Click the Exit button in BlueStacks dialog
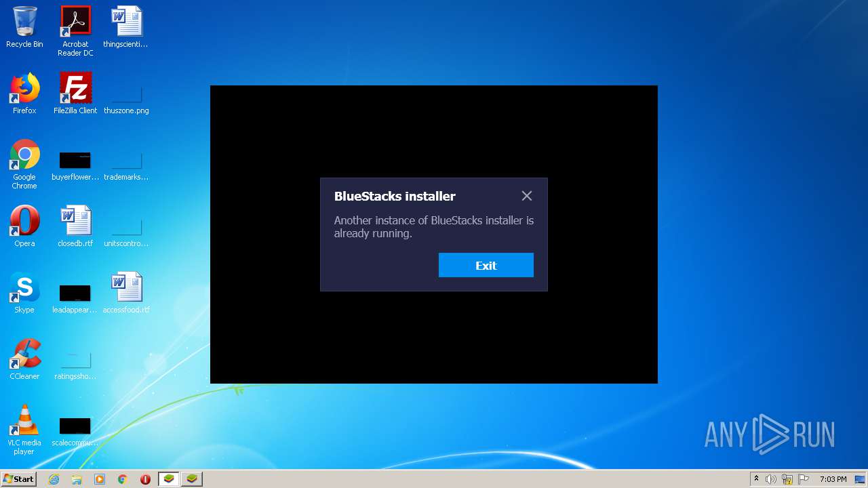 pos(486,265)
